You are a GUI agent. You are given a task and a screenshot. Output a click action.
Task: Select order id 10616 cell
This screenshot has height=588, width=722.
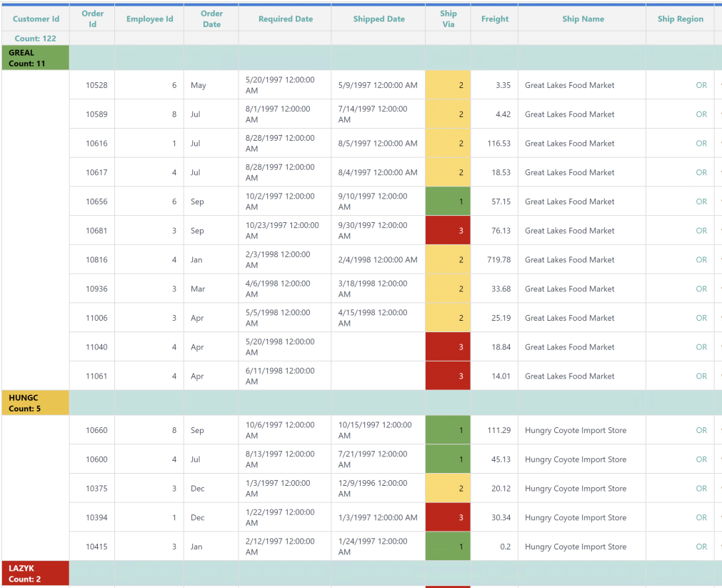(92, 143)
